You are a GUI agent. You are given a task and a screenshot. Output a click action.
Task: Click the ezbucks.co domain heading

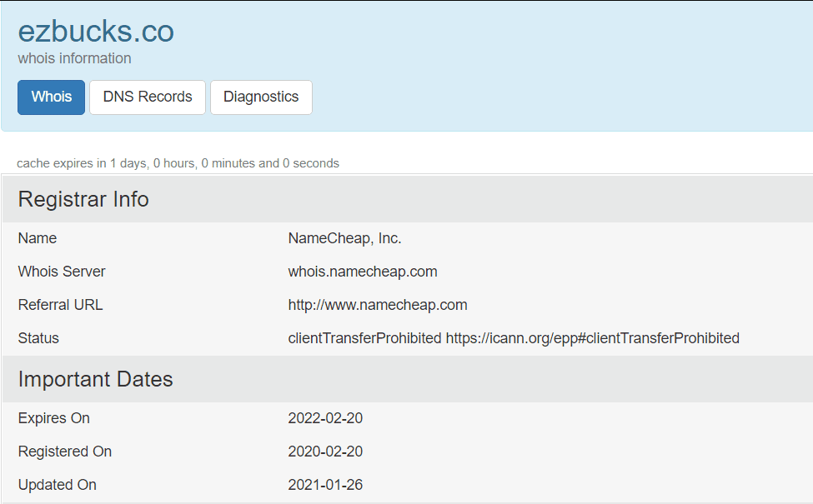click(96, 31)
